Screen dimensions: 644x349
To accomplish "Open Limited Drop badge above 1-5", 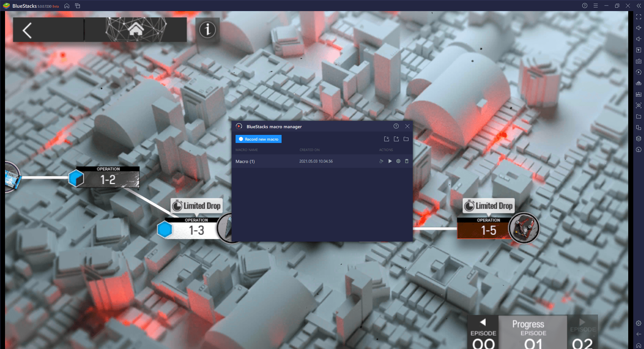I will pos(489,205).
